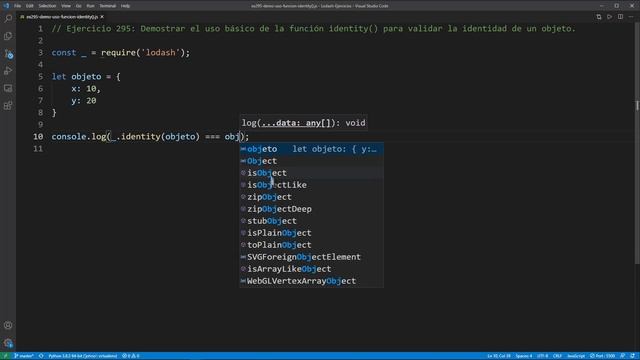Choose the 'isPlainObject' suggestion
The height and width of the screenshot is (360, 640).
click(311, 233)
